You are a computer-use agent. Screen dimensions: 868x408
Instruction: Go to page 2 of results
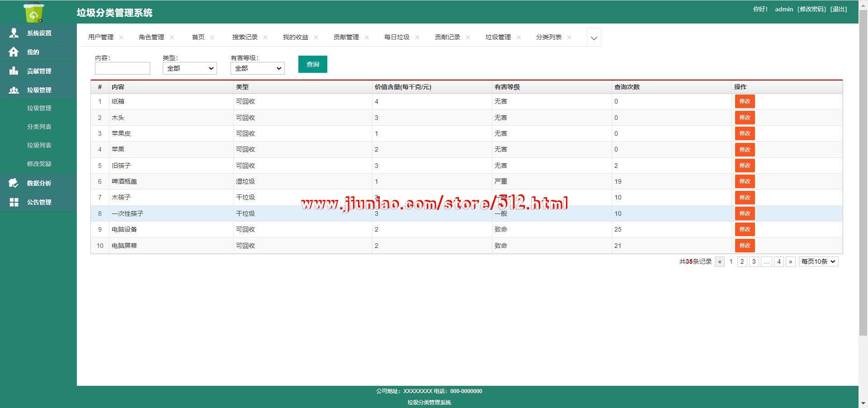click(x=742, y=261)
